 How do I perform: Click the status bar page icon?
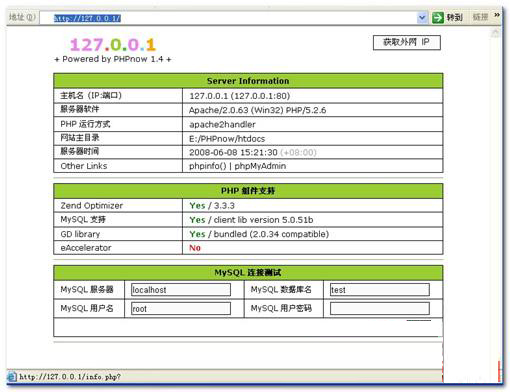12,377
